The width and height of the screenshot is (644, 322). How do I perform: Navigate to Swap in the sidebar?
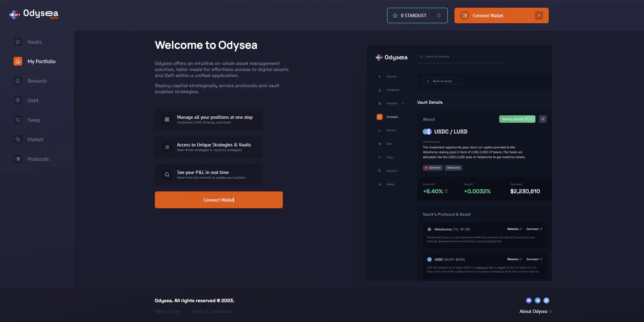click(x=34, y=120)
